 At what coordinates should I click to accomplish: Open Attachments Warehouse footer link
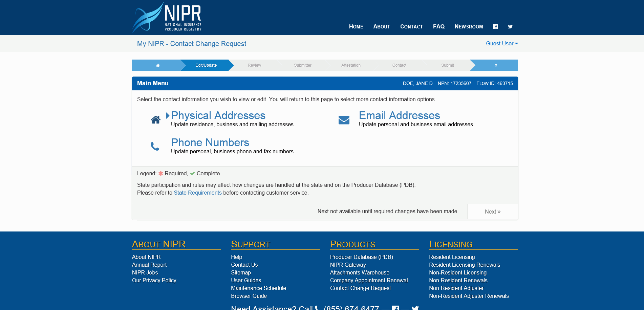coord(360,272)
